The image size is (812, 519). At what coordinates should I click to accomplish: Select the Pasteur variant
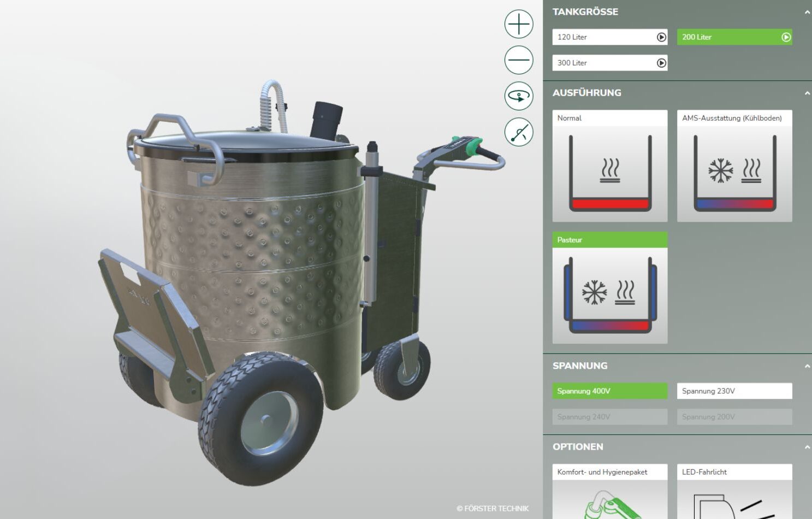(x=609, y=288)
